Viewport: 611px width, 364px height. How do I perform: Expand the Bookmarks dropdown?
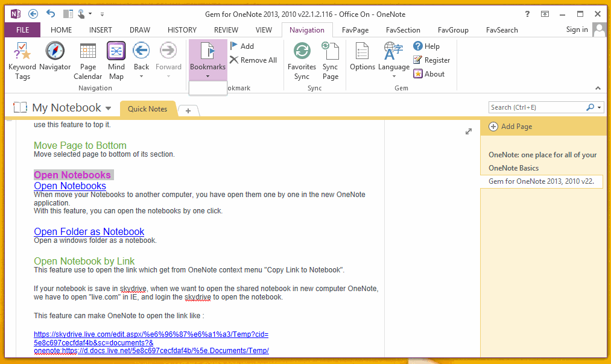tap(207, 77)
